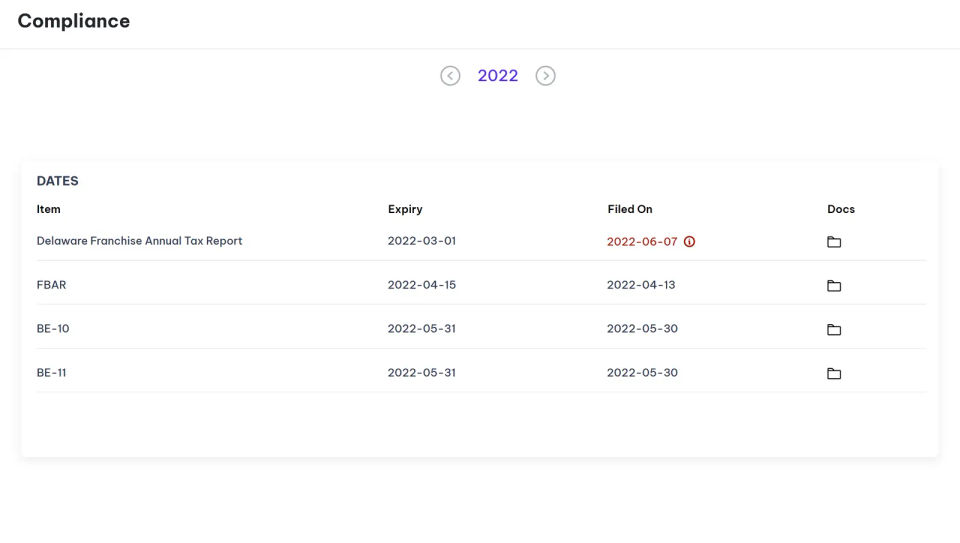Click the Docs column header
Image resolution: width=960 pixels, height=543 pixels.
(841, 209)
